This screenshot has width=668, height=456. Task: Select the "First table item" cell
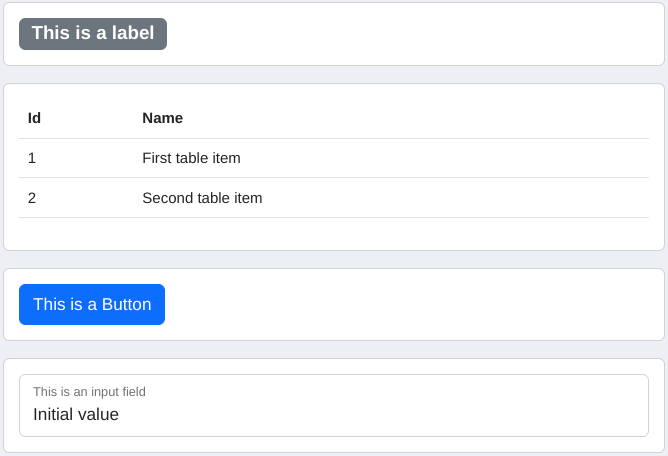(191, 158)
